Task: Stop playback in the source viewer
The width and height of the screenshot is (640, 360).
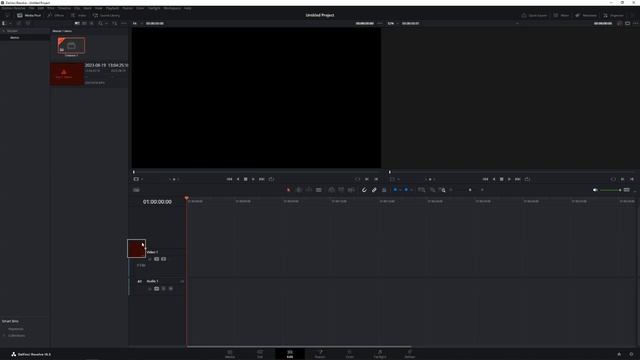Action: coord(245,179)
